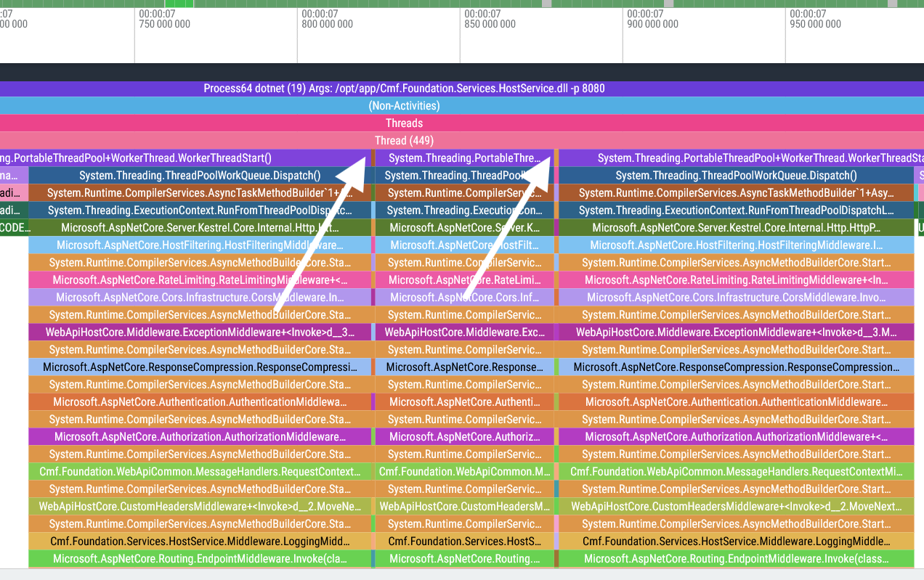This screenshot has height=580, width=924.
Task: Select leftmost CustomHeadersMiddleware slice
Action: coord(200,507)
